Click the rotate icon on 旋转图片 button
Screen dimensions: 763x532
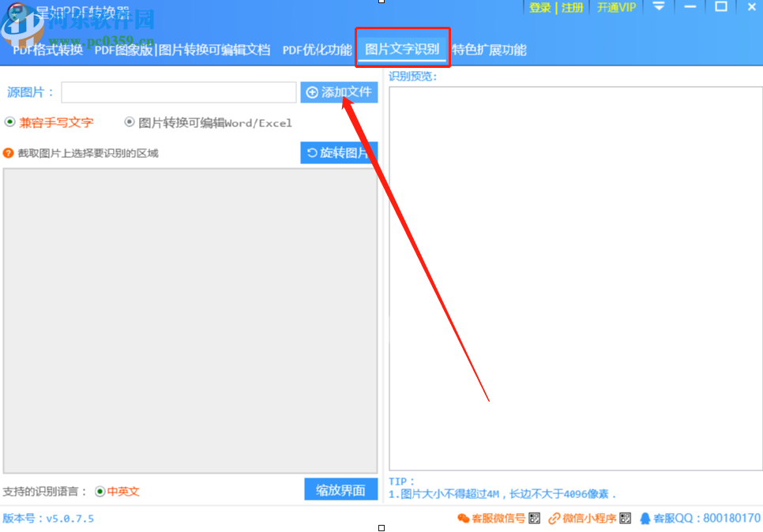[x=312, y=152]
